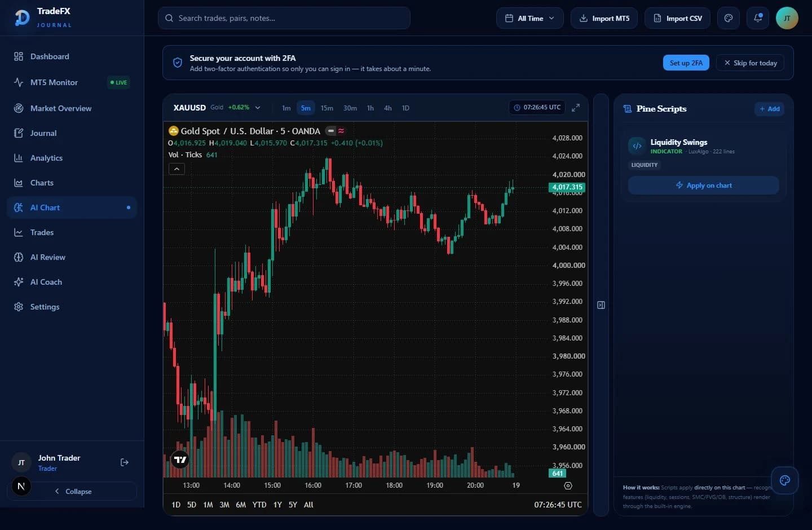Click the Pine Scripts panel icon
This screenshot has width=812, height=530.
(x=628, y=109)
